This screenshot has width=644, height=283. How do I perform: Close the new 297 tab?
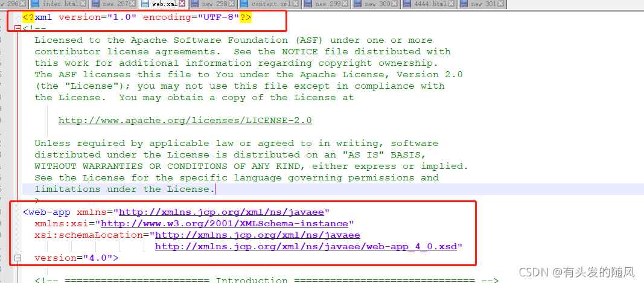[132, 4]
